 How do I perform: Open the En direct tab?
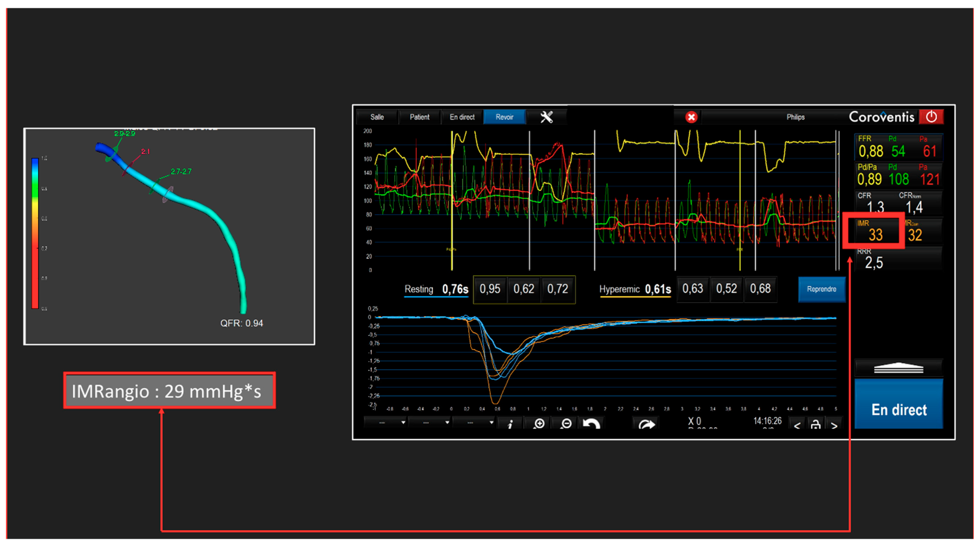(x=462, y=117)
